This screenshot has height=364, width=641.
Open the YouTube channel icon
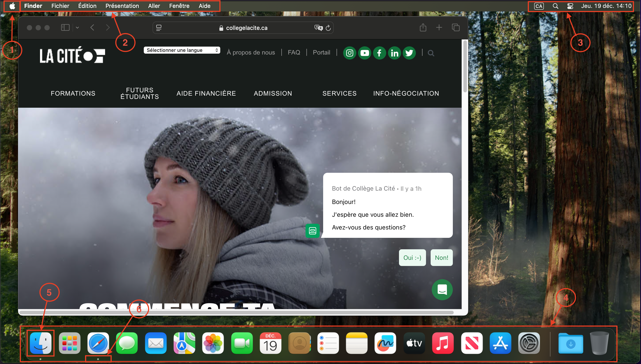[x=364, y=53]
